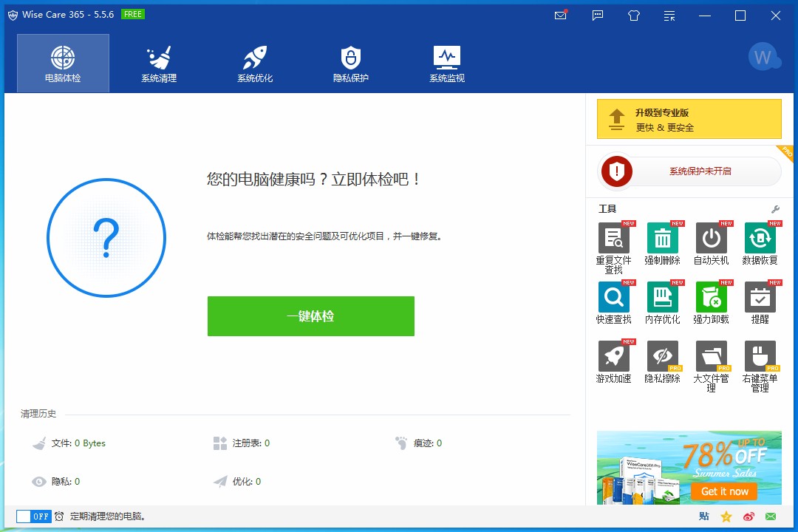Close the Wise Care 365 window
The width and height of the screenshot is (798, 532).
pyautogui.click(x=776, y=16)
